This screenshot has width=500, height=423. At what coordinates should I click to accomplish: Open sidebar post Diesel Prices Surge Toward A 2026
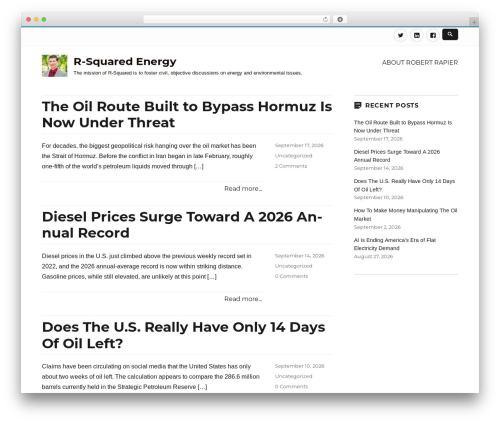397,156
